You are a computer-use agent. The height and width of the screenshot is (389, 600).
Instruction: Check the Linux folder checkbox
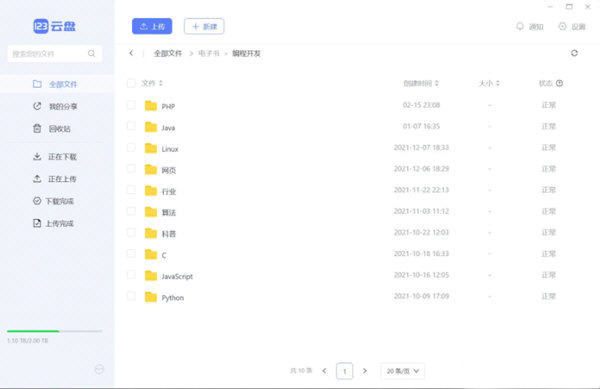point(131,147)
